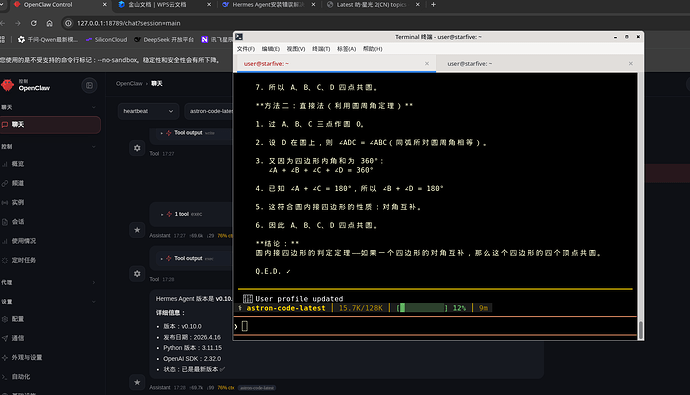Viewport: 690px width, 395px height.
Task: Open 实例 instances in sidebar
Action: [x=18, y=203]
